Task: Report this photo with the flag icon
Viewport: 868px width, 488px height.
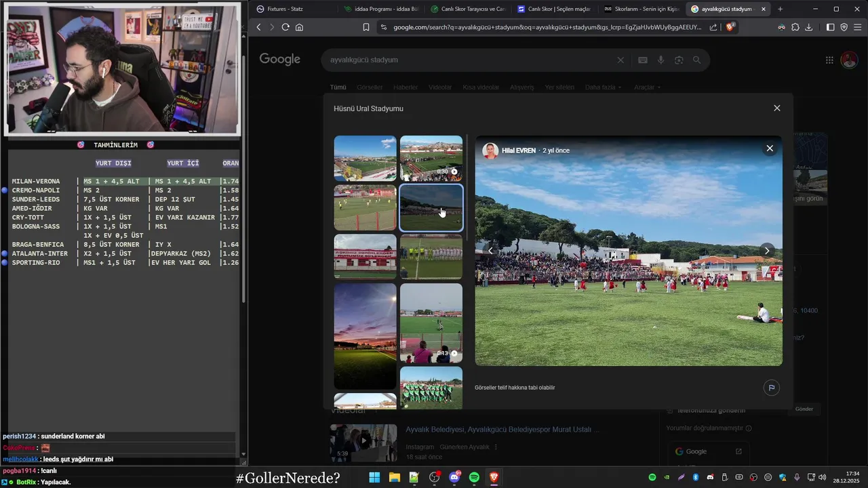Action: [x=771, y=388]
